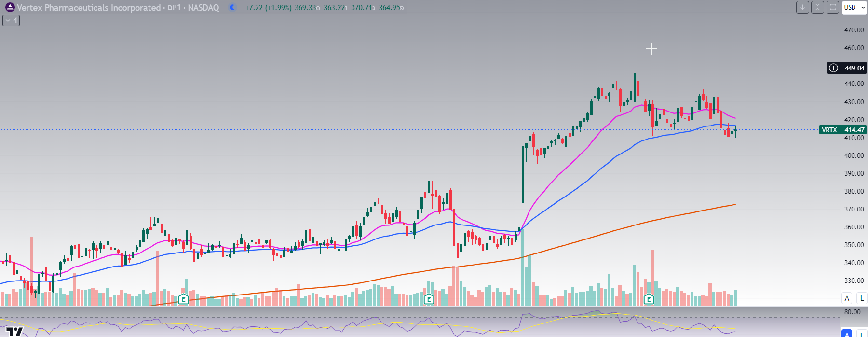868x337 pixels.
Task: Toggle auto scale A on price axis
Action: click(847, 298)
